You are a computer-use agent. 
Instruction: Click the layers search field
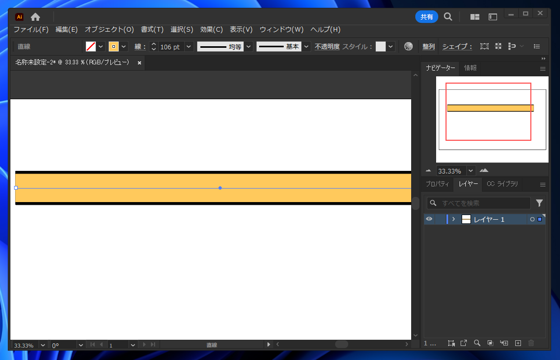pos(479,203)
